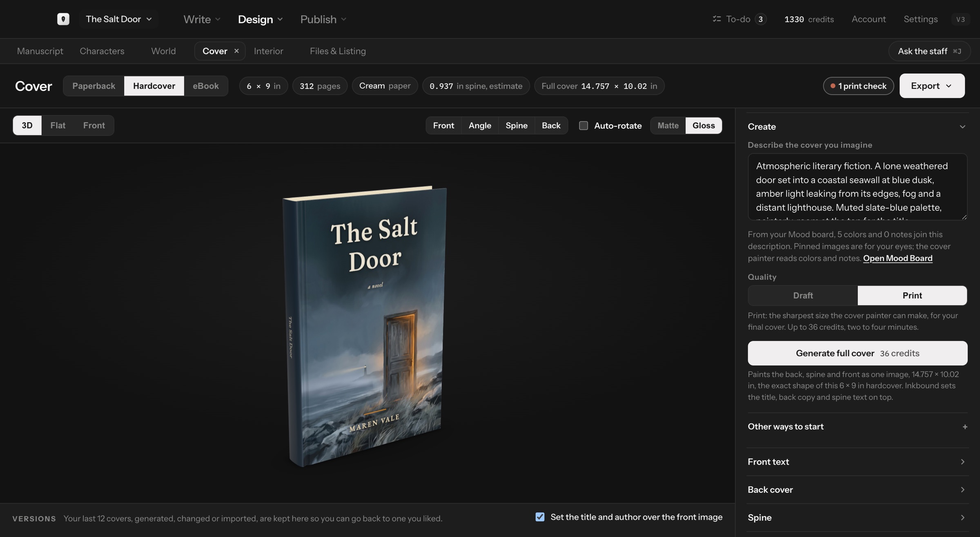
Task: Open Account page
Action: point(869,19)
